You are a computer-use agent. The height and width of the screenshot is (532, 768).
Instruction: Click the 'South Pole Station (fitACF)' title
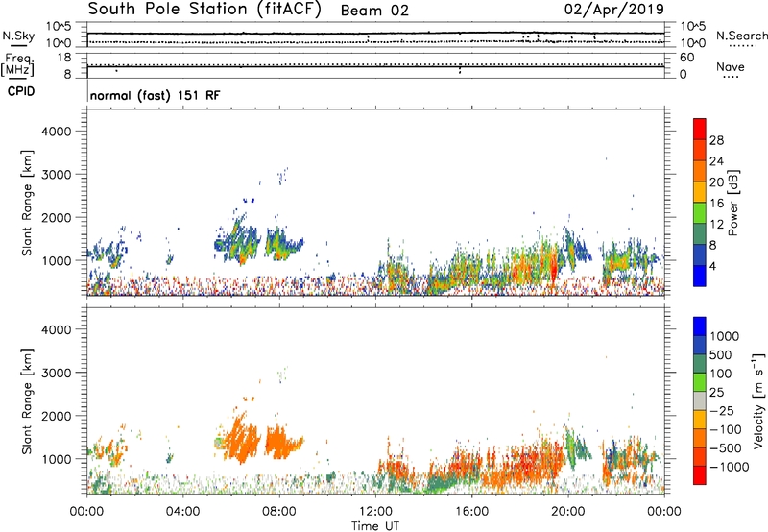click(x=204, y=10)
